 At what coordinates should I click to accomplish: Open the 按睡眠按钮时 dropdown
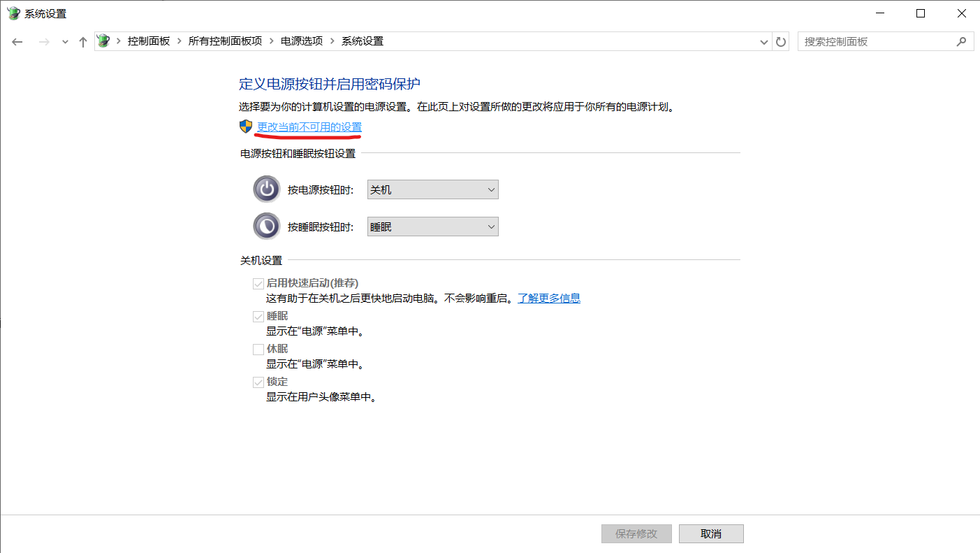pos(432,227)
